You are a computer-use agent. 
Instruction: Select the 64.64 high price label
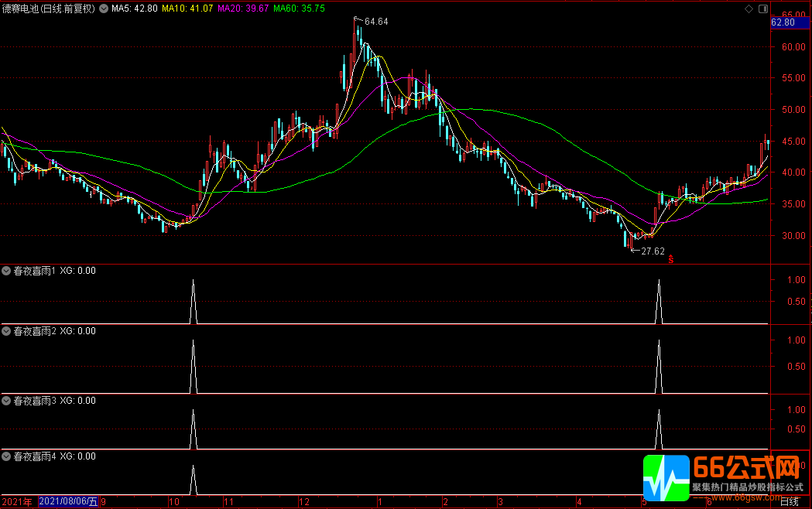coord(376,21)
